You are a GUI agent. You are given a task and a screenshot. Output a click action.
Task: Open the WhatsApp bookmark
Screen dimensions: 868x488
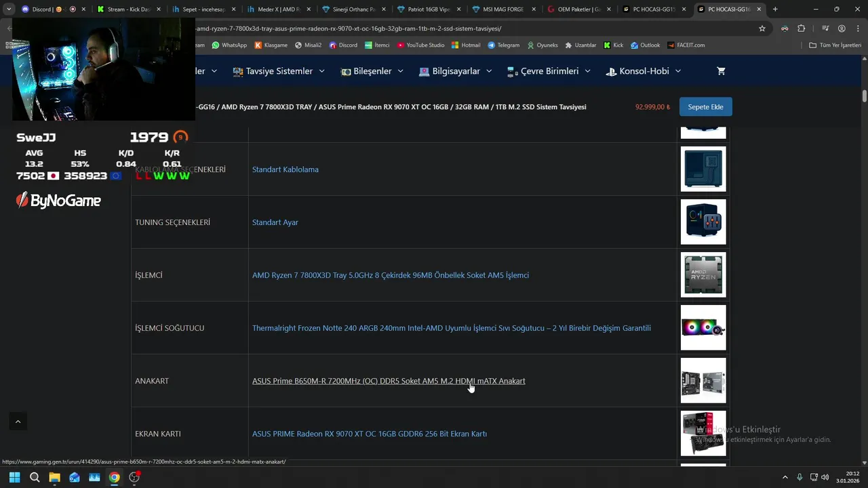point(229,45)
